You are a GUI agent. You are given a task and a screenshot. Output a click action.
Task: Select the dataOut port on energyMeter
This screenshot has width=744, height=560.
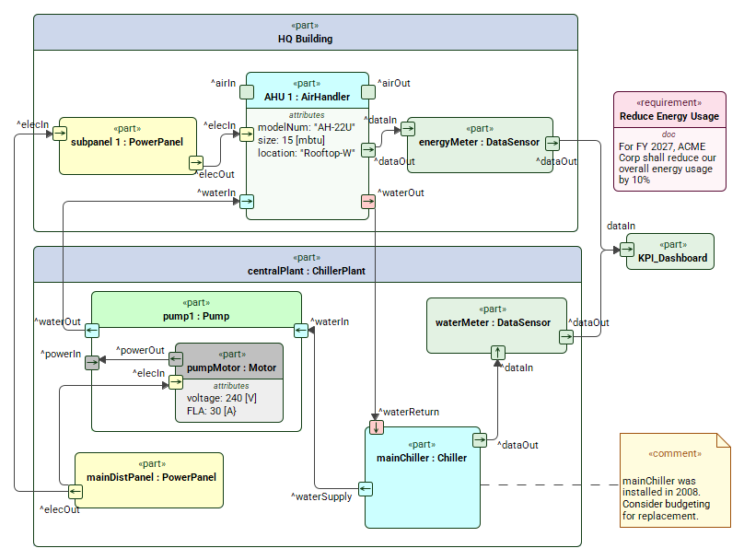pyautogui.click(x=552, y=144)
